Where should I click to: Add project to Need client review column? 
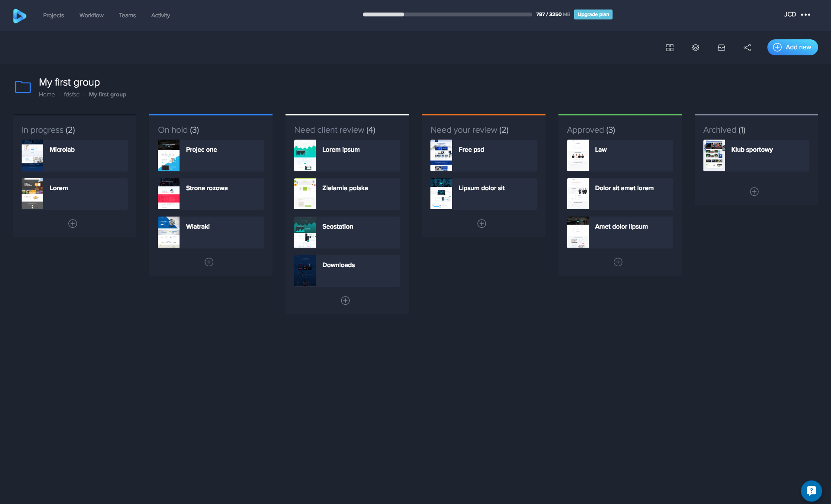(345, 300)
